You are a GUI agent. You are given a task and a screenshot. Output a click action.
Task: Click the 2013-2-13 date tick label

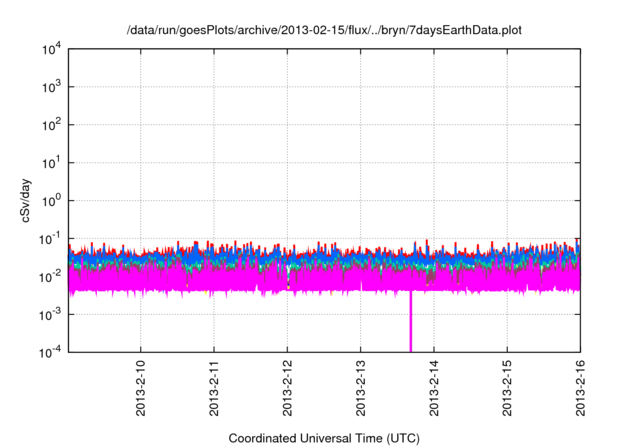[x=360, y=388]
